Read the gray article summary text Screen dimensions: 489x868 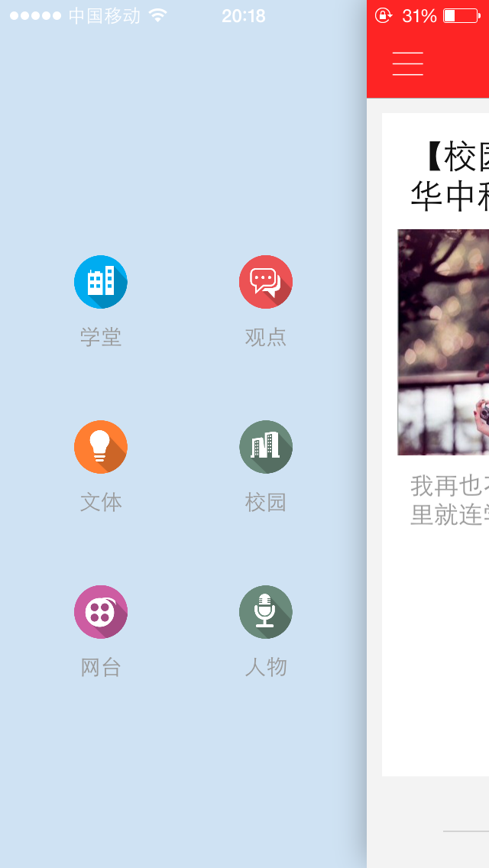[450, 500]
